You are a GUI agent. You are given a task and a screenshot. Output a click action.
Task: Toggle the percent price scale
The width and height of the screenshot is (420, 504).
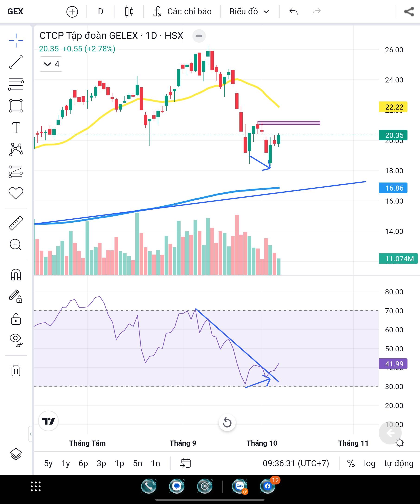tap(351, 463)
